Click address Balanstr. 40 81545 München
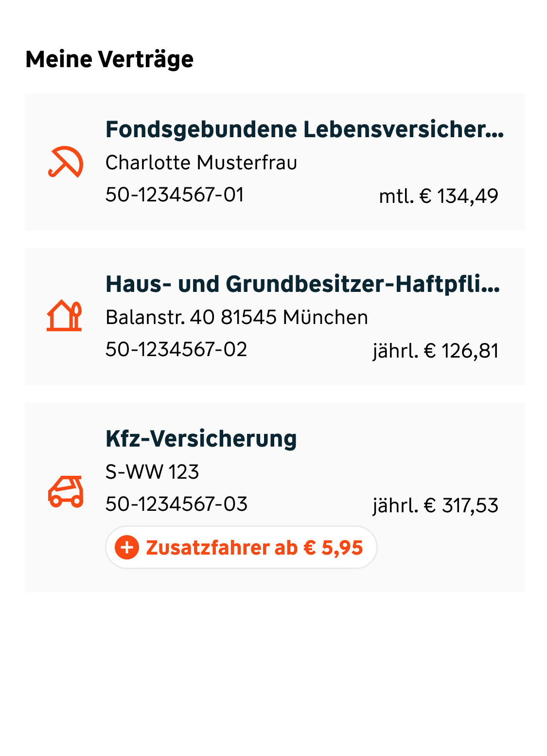The image size is (547, 756). [236, 318]
